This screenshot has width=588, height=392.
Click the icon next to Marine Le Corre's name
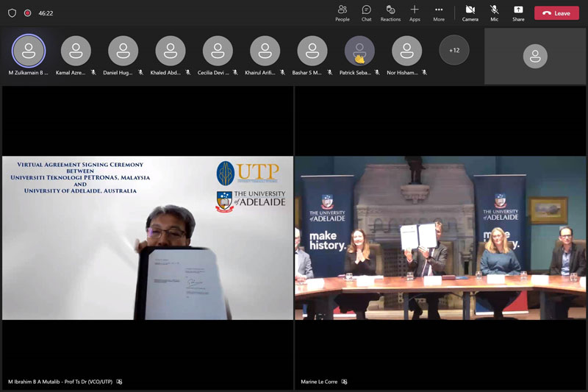click(x=344, y=382)
